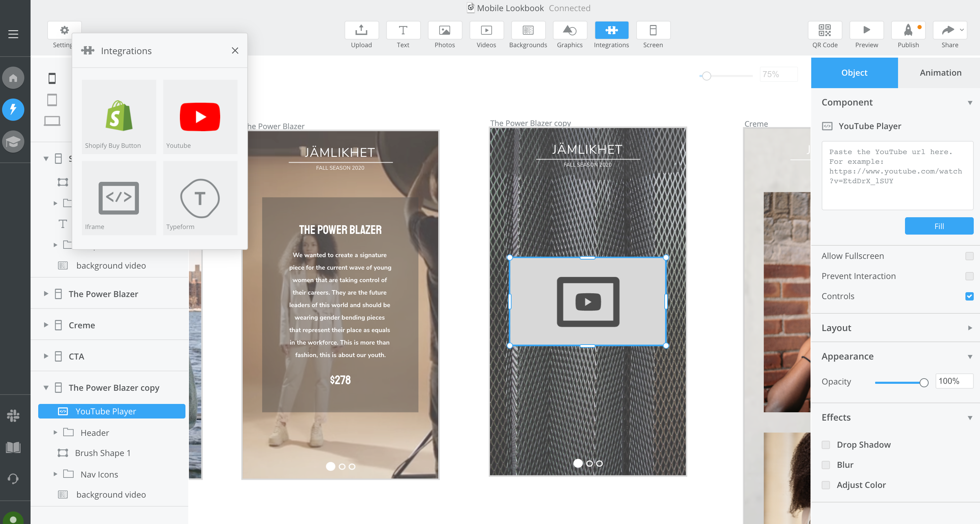
Task: Click the YouTube URL text field
Action: coord(897,175)
